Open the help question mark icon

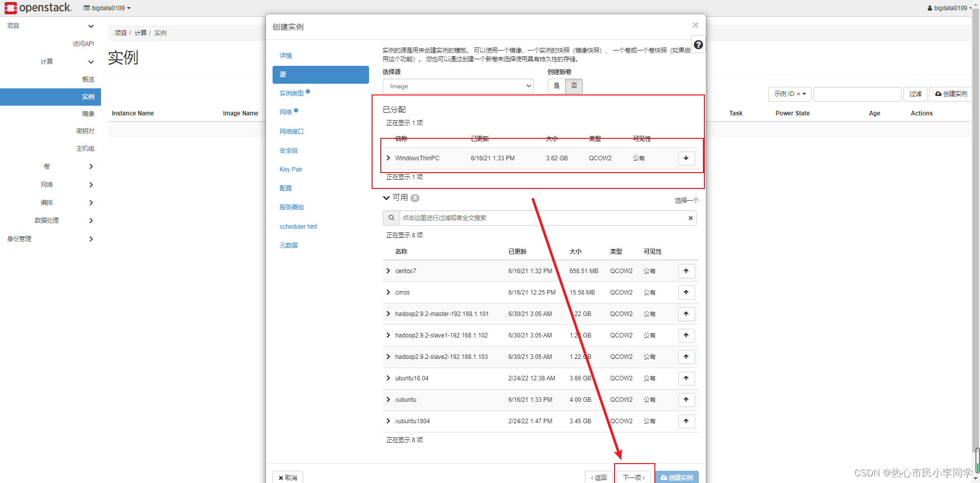coord(698,45)
